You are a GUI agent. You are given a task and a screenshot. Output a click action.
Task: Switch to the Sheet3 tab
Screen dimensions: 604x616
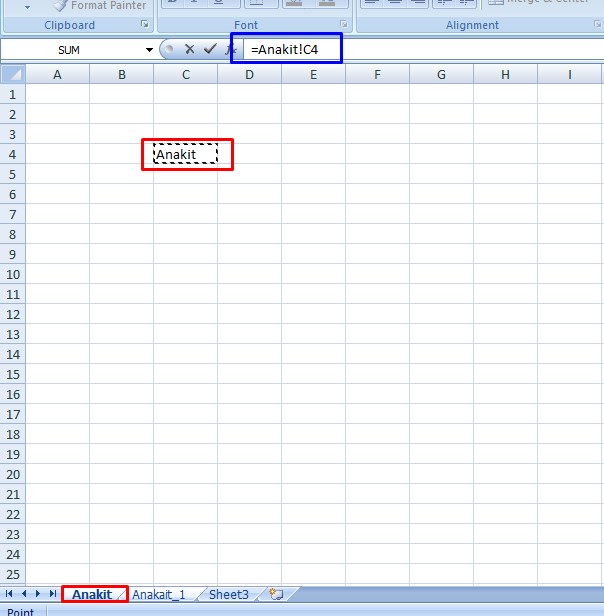click(x=229, y=595)
